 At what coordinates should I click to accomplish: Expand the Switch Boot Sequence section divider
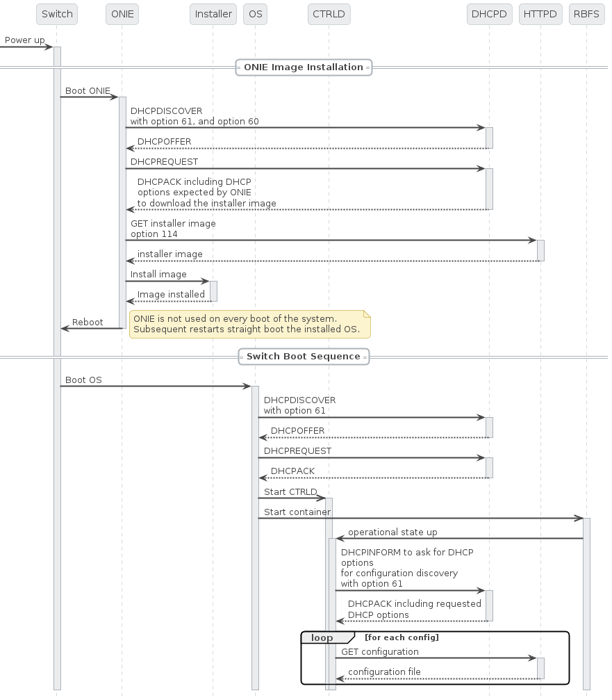click(x=304, y=357)
